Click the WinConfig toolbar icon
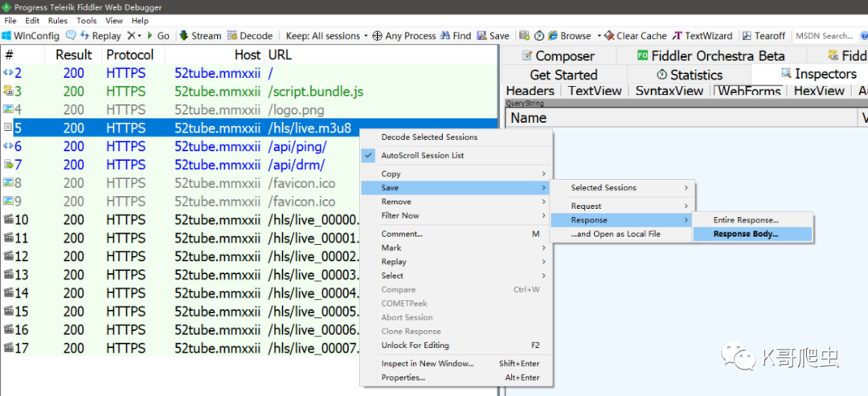Image resolution: width=868 pixels, height=396 pixels. pos(6,36)
